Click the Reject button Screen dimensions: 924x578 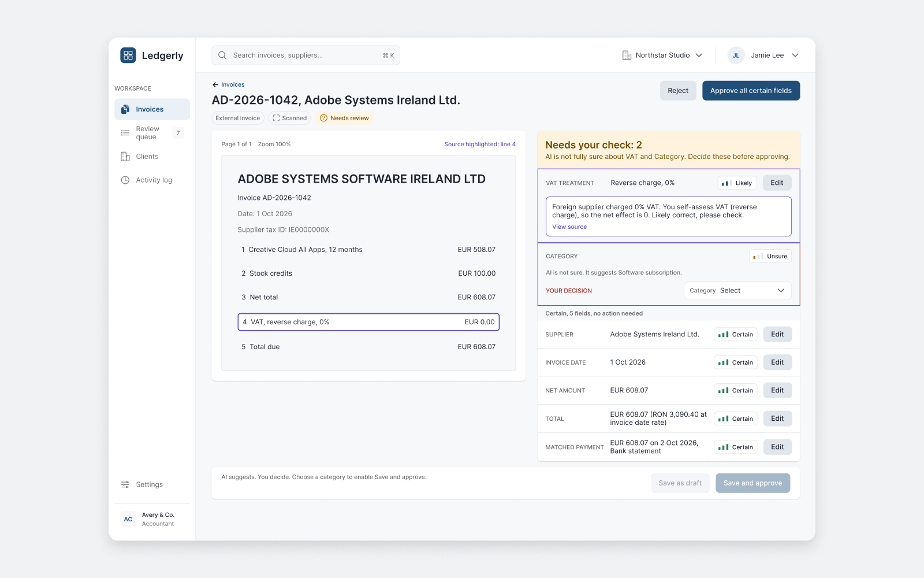pos(678,91)
